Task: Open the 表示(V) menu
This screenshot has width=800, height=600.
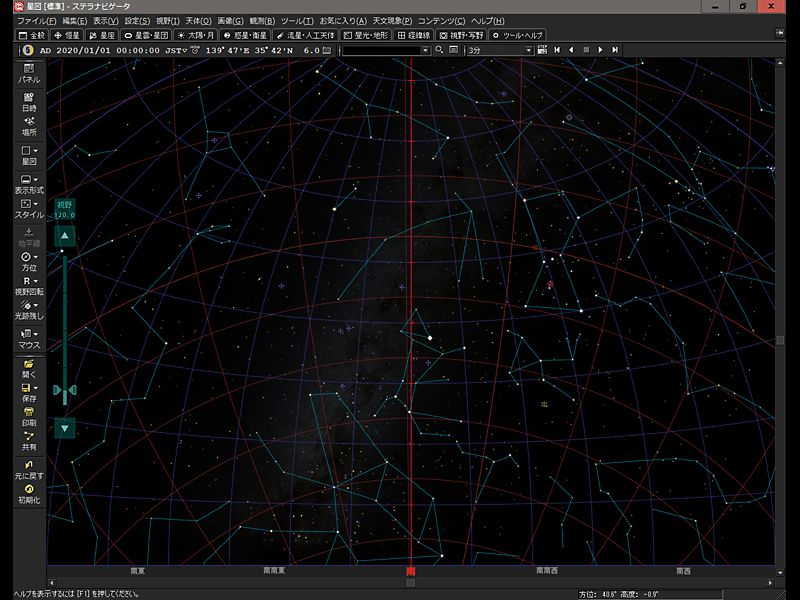Action: (x=106, y=21)
